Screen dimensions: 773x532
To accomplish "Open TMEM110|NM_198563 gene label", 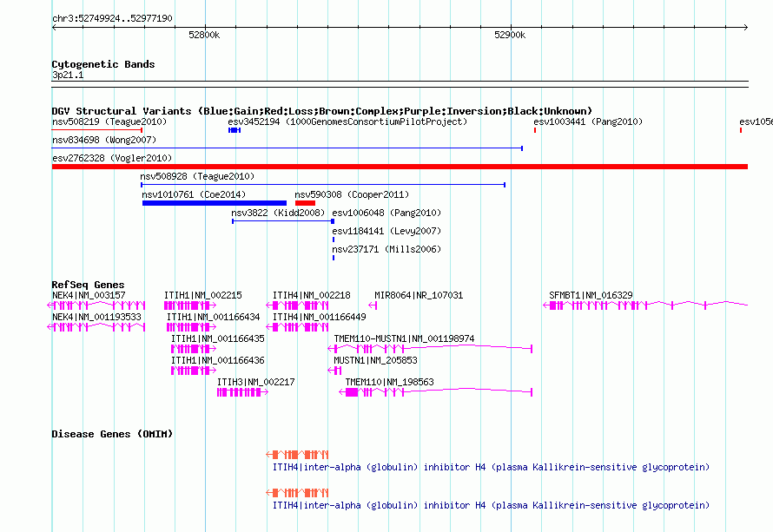I will (x=389, y=382).
